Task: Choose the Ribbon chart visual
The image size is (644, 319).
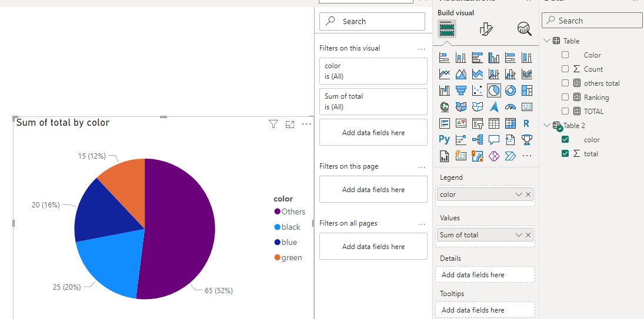Action: pos(526,74)
